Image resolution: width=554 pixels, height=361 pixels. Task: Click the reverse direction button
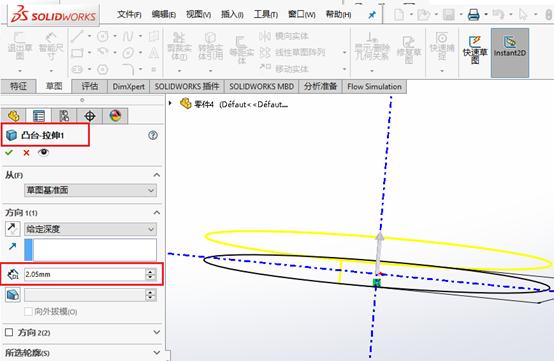tap(13, 229)
